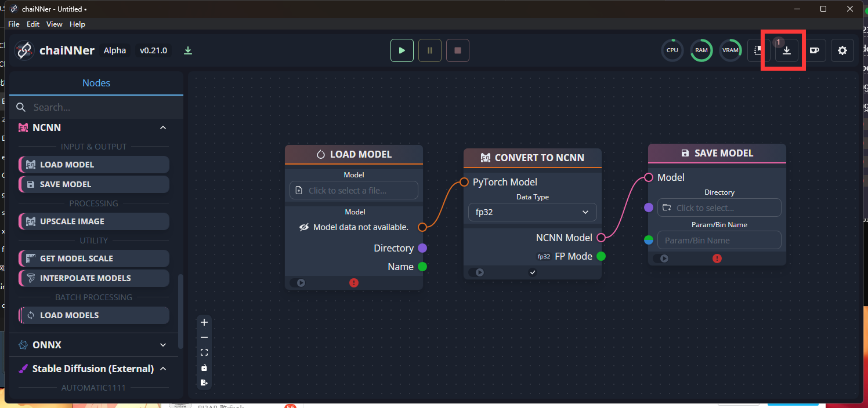868x408 pixels.
Task: Click the checkmark status on Convert To NCNN node
Action: [x=533, y=272]
